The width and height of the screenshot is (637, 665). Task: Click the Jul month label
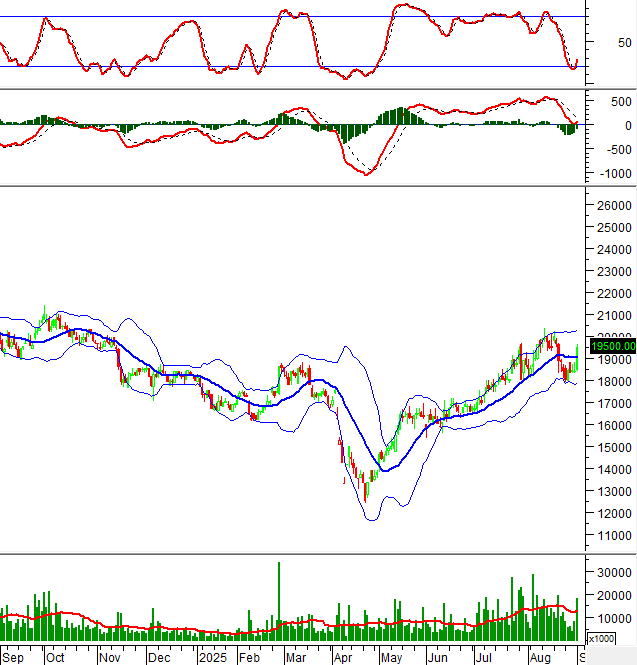(x=483, y=657)
